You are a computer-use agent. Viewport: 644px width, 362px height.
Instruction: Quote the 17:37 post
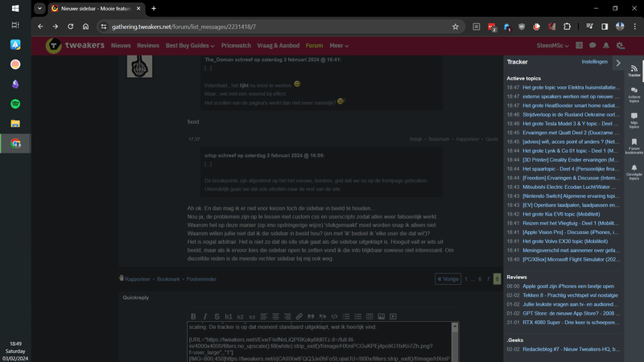pyautogui.click(x=492, y=139)
